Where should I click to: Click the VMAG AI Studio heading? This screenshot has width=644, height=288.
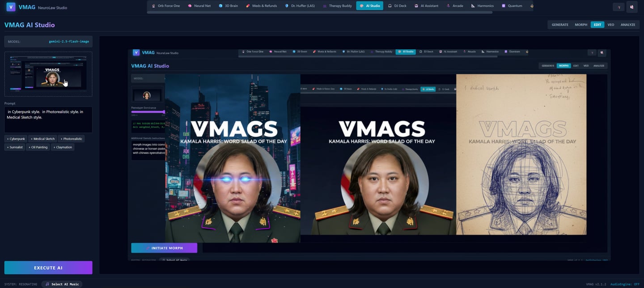click(x=30, y=25)
